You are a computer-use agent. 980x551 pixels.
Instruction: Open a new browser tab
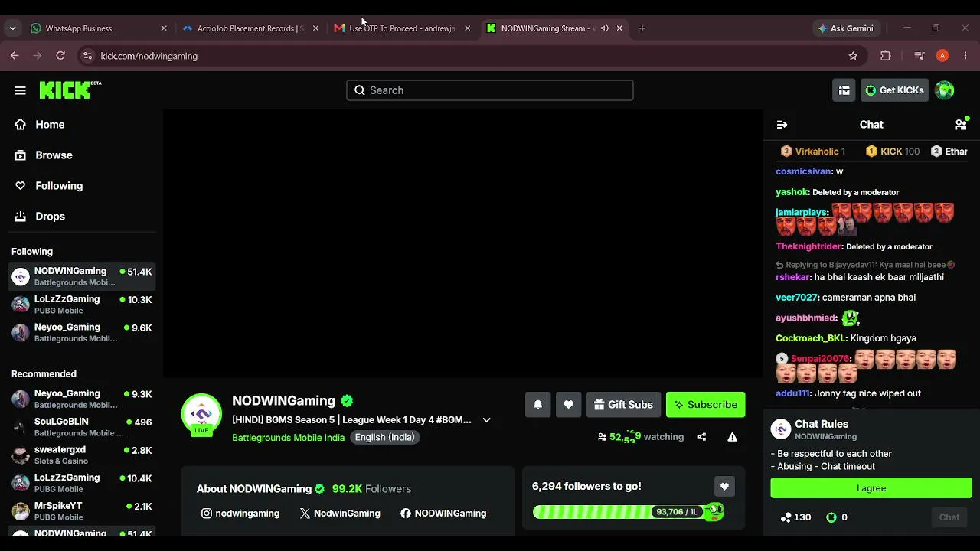[x=642, y=28]
